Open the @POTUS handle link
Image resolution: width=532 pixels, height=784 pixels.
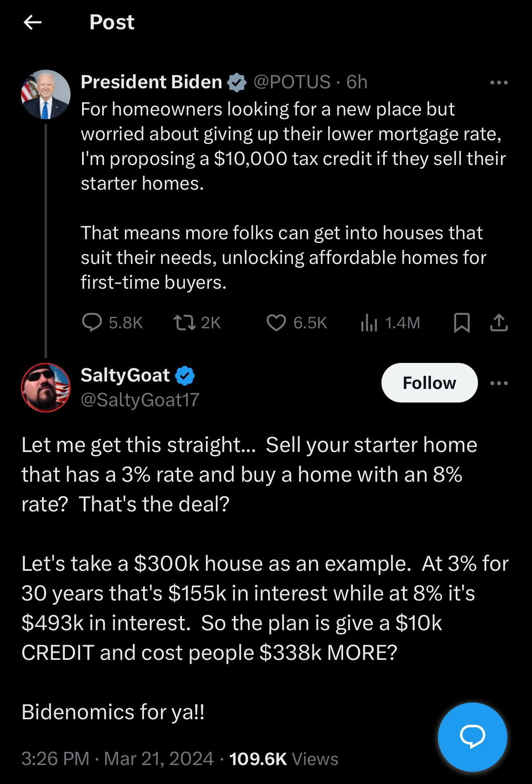pos(292,82)
